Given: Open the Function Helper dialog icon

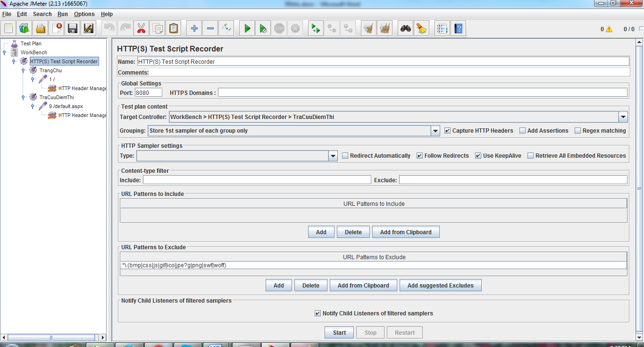Looking at the screenshot, I should pyautogui.click(x=442, y=29).
